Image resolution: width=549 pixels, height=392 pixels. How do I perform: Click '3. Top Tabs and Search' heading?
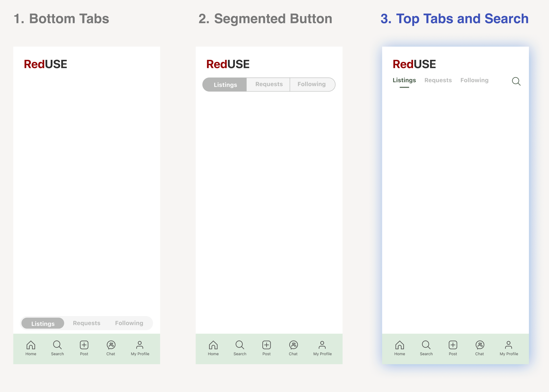[454, 19]
